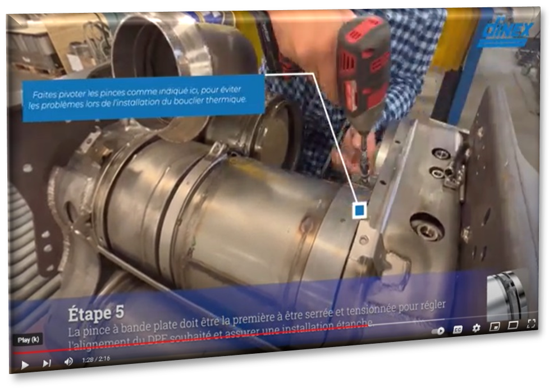Open the settings gear menu
Image resolution: width=553 pixels, height=392 pixels.
tap(476, 328)
